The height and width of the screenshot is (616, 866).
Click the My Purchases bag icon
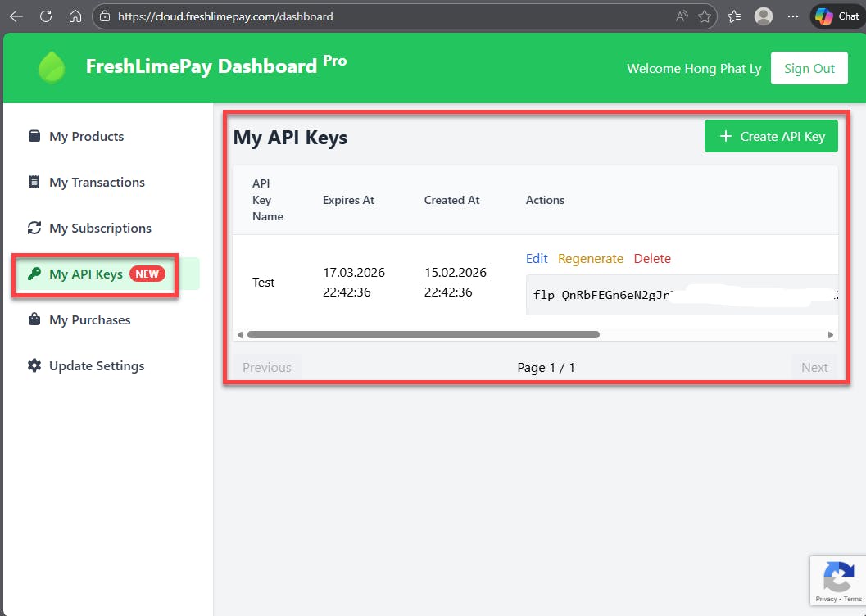pos(34,319)
